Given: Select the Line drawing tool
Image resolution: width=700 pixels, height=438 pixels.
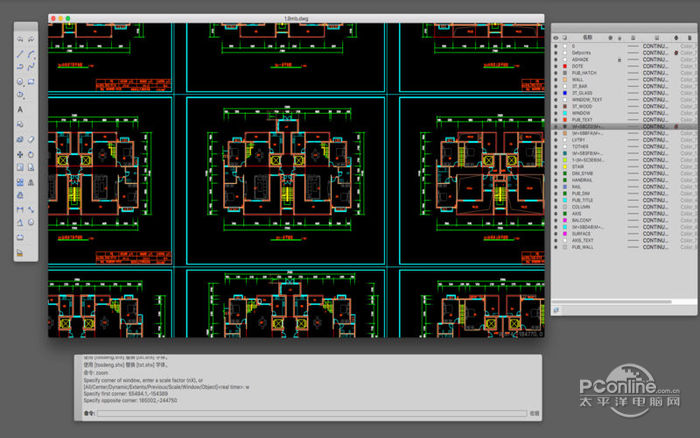Looking at the screenshot, I should (20, 54).
